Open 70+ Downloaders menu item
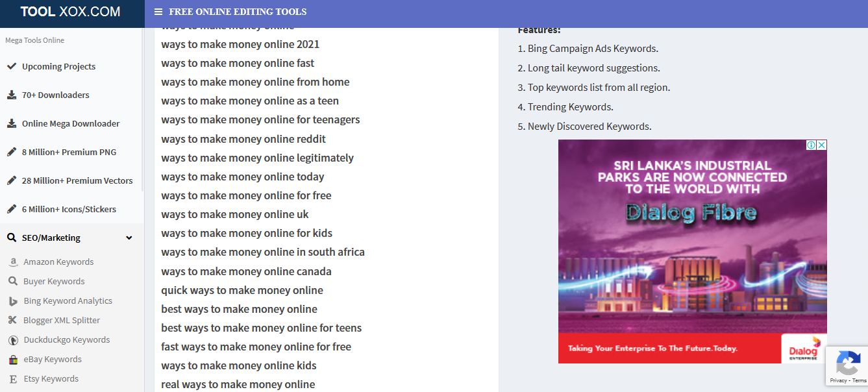 coord(56,95)
